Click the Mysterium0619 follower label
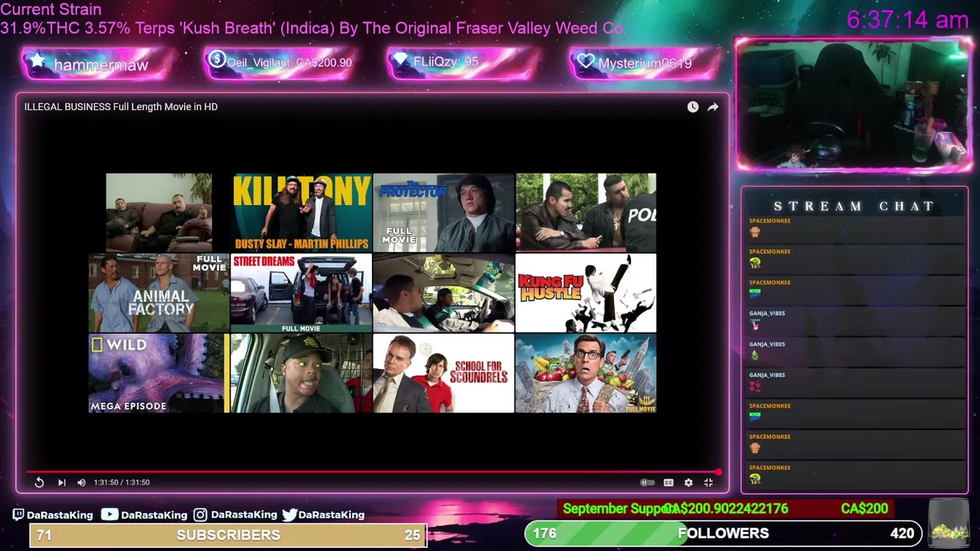 645,64
